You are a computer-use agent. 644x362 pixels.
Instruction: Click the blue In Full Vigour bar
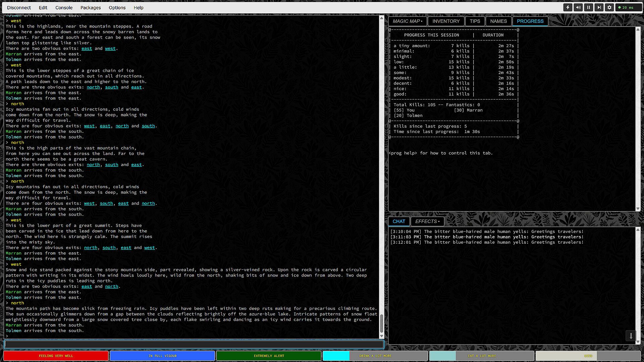pyautogui.click(x=162, y=356)
